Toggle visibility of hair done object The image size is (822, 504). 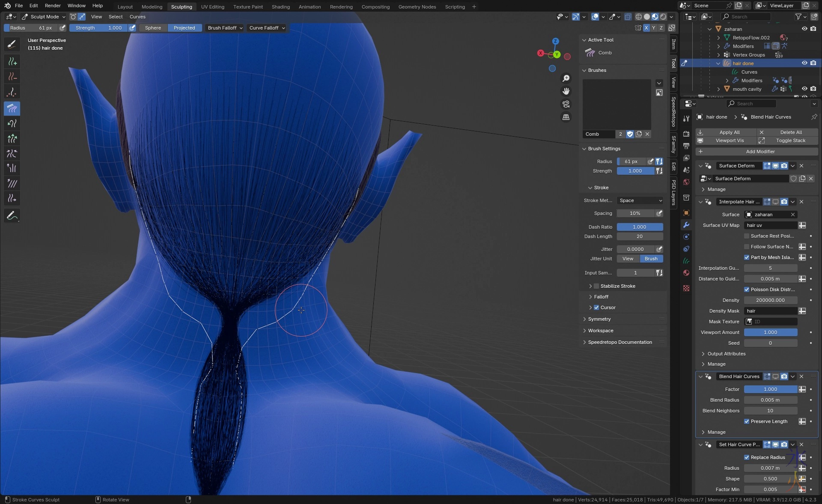tap(804, 63)
